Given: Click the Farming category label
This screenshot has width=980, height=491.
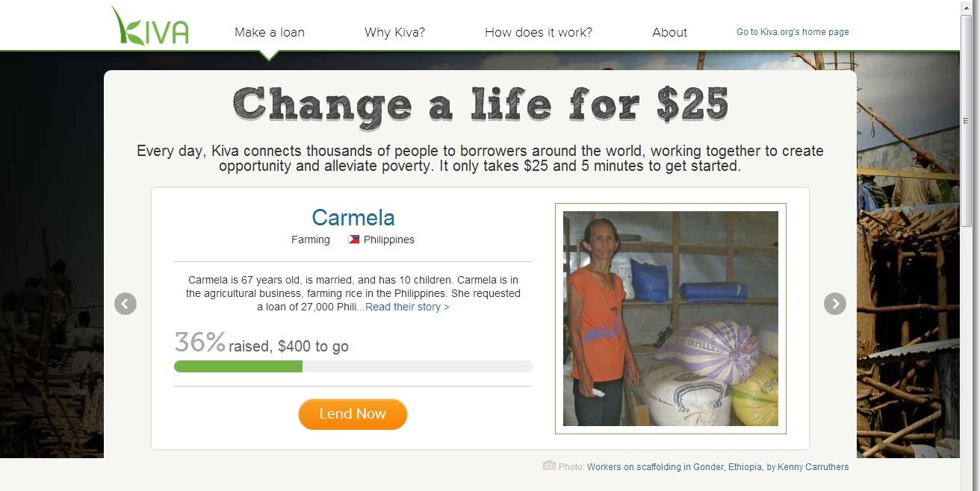Looking at the screenshot, I should click(x=311, y=240).
